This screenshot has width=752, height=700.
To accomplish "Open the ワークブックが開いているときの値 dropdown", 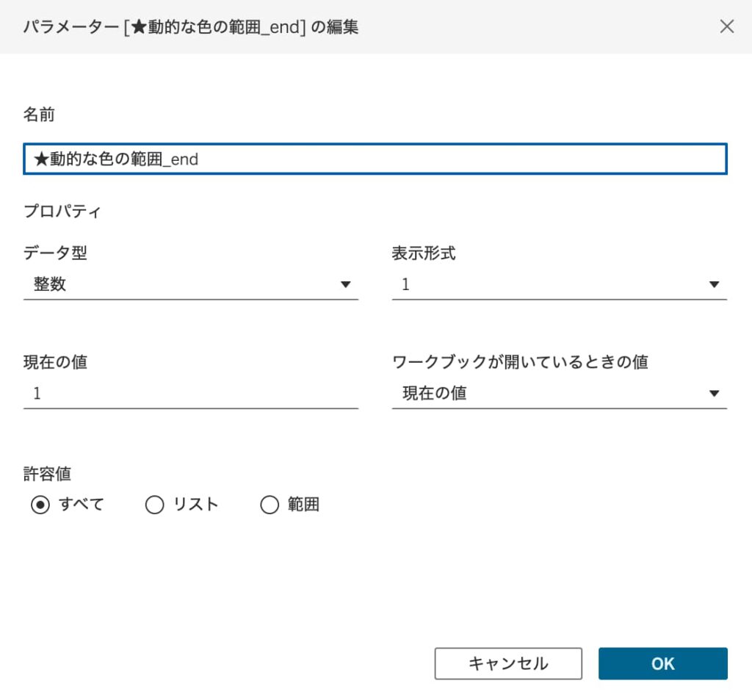I will [x=559, y=394].
